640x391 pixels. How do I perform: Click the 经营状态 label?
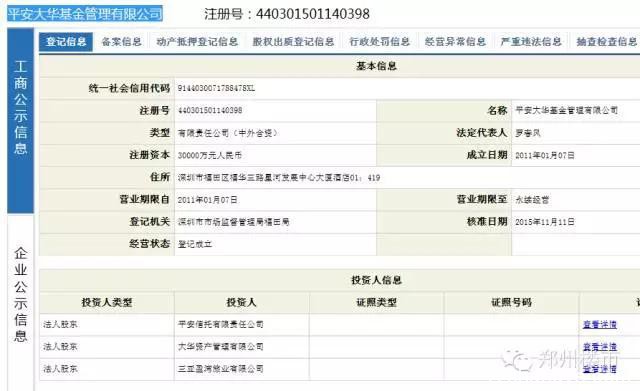(x=149, y=244)
